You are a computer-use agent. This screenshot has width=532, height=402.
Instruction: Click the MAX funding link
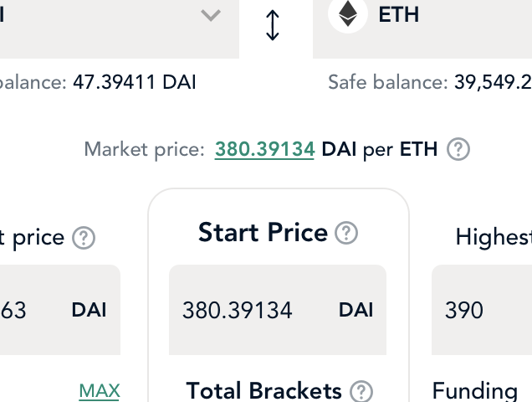(x=100, y=391)
